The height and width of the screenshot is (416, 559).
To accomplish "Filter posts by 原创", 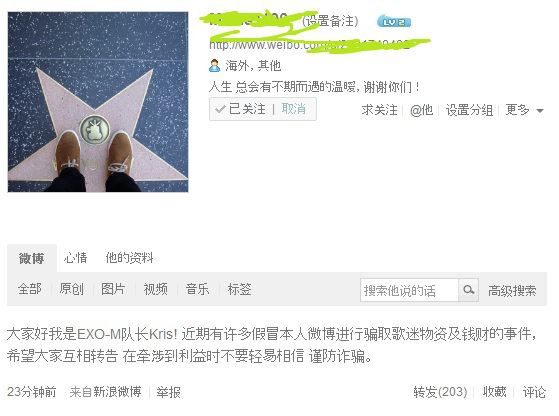I will point(71,289).
